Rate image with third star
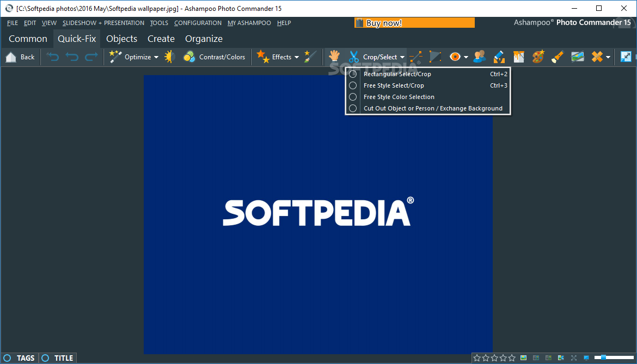The image size is (637, 364). pyautogui.click(x=494, y=358)
